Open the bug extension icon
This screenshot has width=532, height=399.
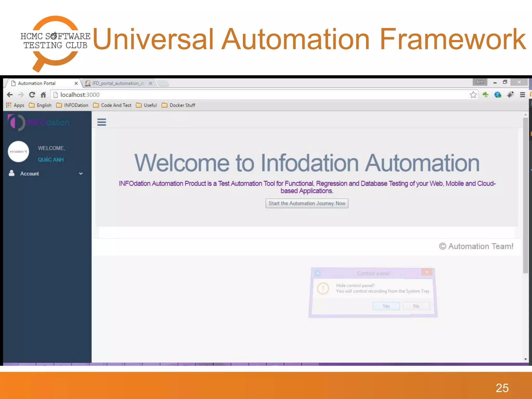510,95
